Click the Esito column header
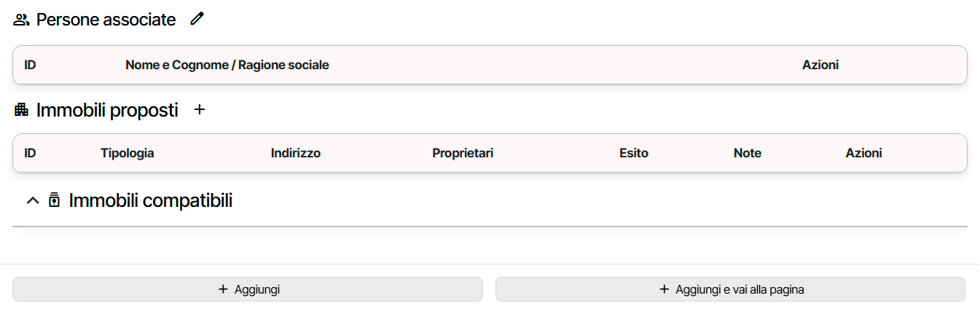Image resolution: width=980 pixels, height=314 pixels. (633, 153)
